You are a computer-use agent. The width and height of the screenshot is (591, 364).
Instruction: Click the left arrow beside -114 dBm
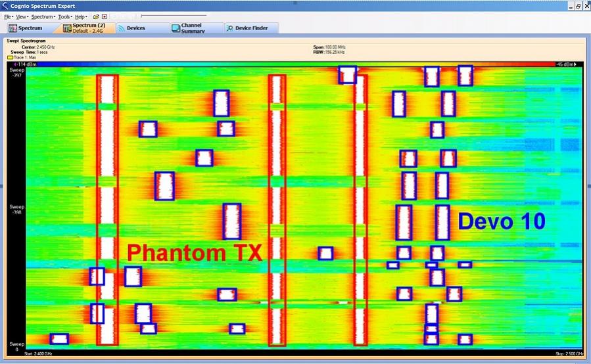pos(14,64)
